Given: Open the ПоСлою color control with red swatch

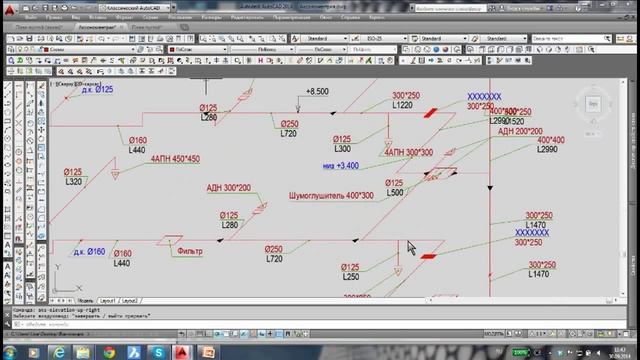Looking at the screenshot, I should coord(198,49).
